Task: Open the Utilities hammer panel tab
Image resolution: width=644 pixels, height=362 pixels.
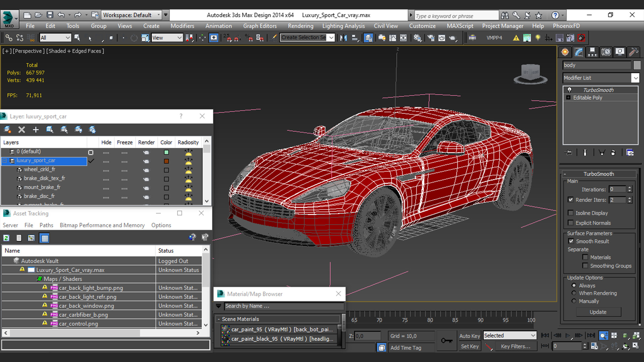Action: click(633, 52)
